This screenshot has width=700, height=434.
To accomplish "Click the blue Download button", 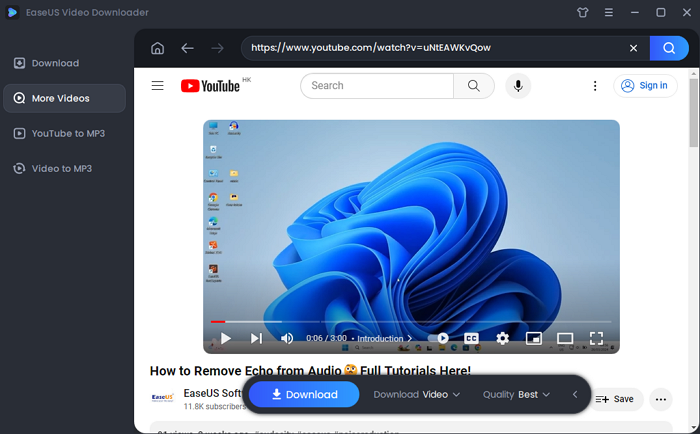I will (303, 395).
